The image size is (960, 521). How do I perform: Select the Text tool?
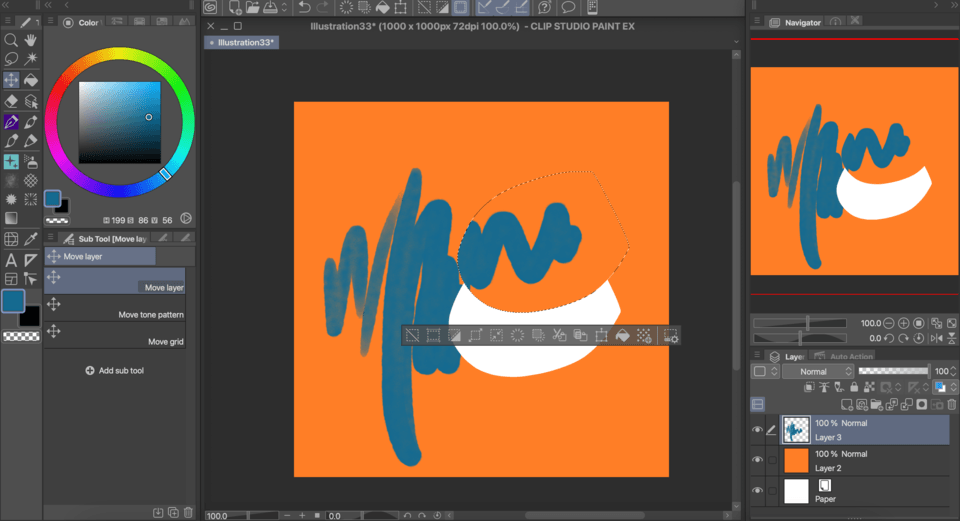pyautogui.click(x=11, y=260)
